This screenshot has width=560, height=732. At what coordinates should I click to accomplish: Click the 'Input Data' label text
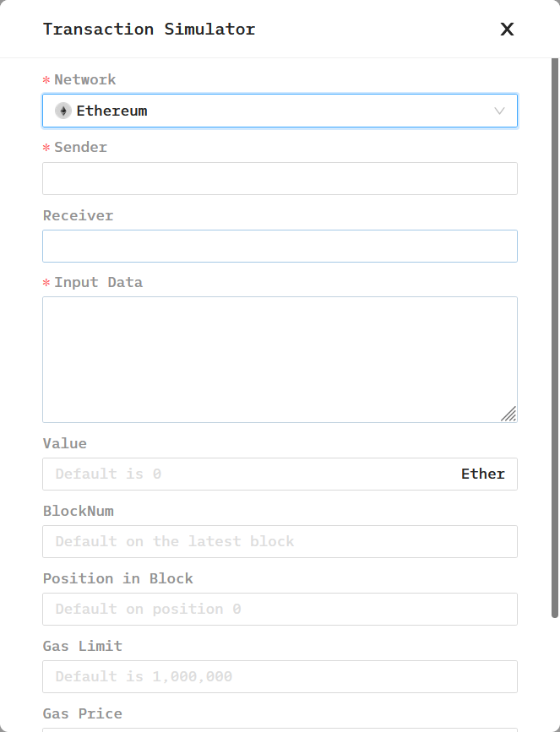(98, 282)
